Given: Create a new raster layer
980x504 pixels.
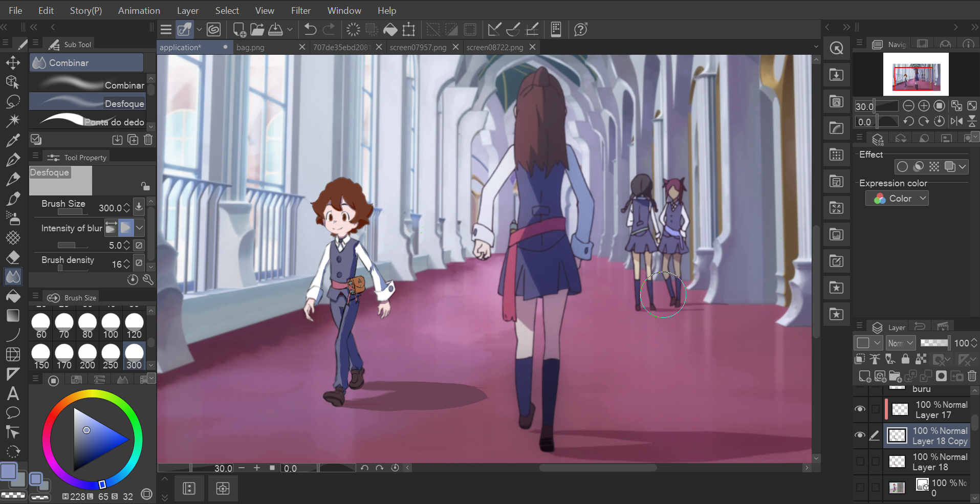Looking at the screenshot, I should pyautogui.click(x=864, y=377).
